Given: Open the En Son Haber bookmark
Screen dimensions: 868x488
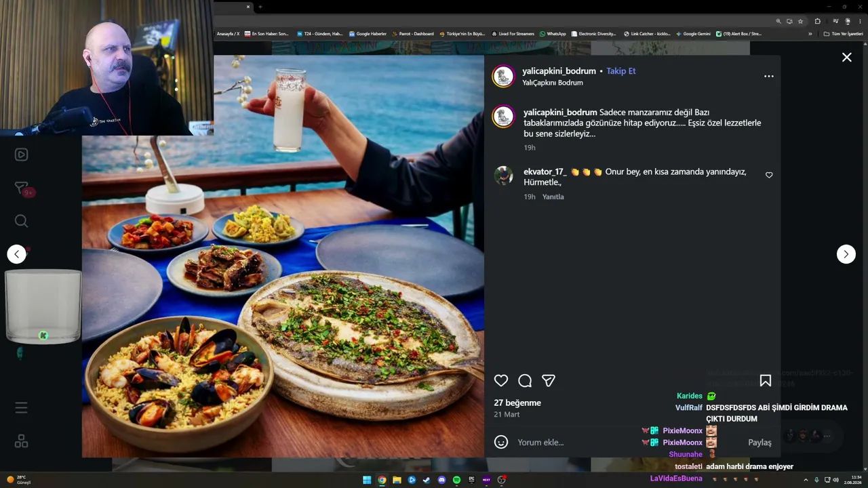Looking at the screenshot, I should pyautogui.click(x=267, y=34).
